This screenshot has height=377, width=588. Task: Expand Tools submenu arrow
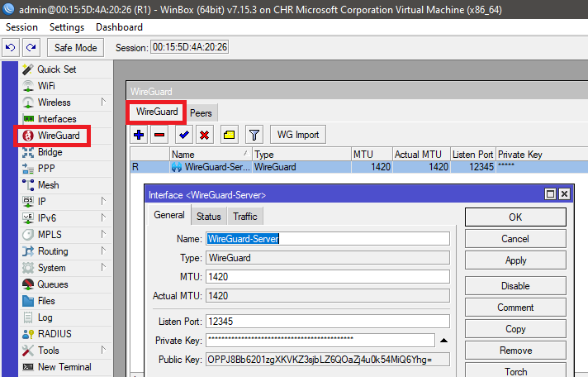[x=103, y=350]
